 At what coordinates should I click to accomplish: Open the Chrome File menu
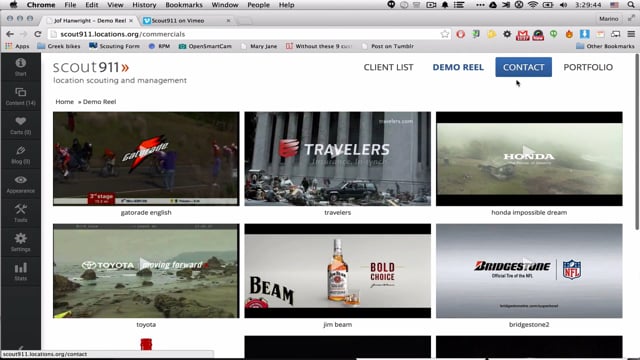(x=70, y=5)
